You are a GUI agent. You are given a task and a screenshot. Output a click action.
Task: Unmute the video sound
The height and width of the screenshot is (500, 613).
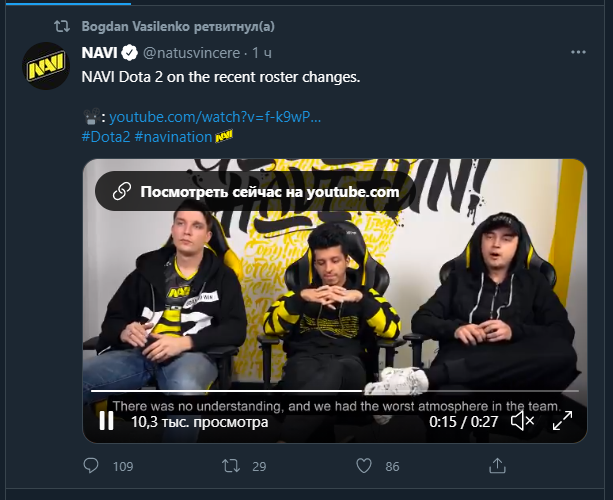pos(522,422)
